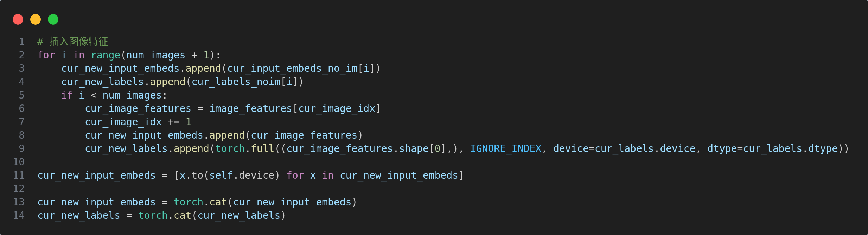Screen dimensions: 868x235
Task: Click append call on line 8
Action: [x=227, y=135]
